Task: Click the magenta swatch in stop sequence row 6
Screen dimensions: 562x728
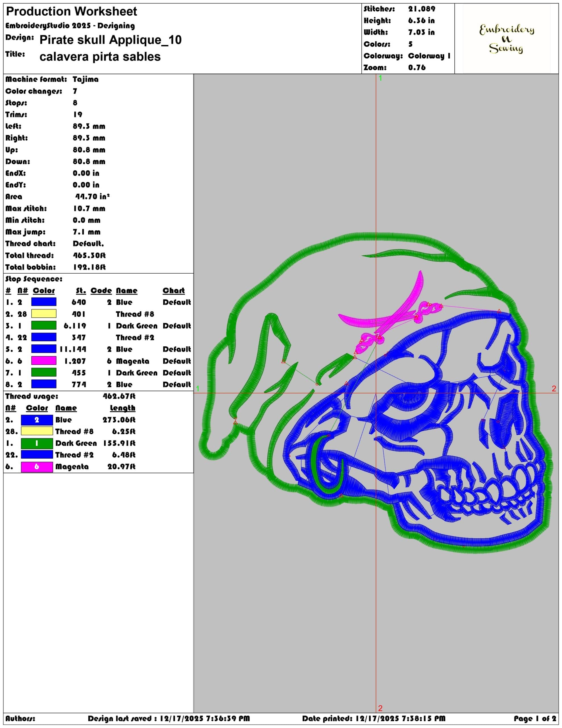Action: pos(44,361)
